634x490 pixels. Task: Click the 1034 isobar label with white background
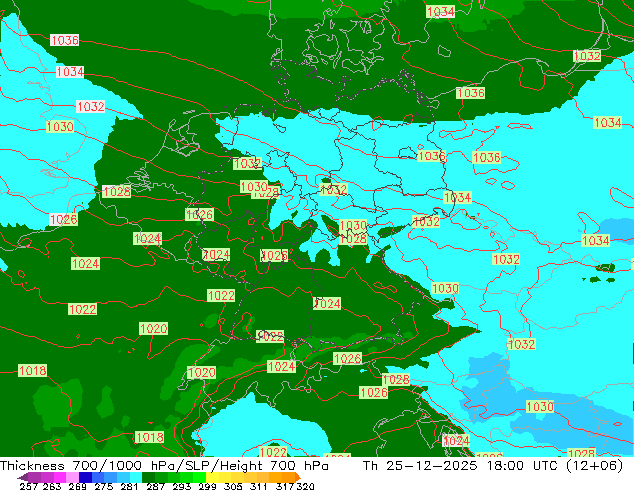[70, 72]
